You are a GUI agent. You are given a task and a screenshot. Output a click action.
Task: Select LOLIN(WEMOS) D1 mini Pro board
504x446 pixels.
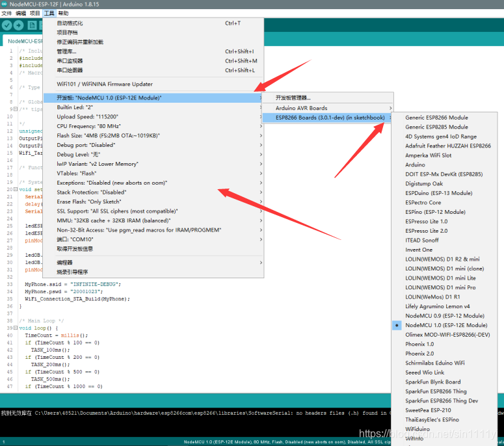[x=445, y=287]
